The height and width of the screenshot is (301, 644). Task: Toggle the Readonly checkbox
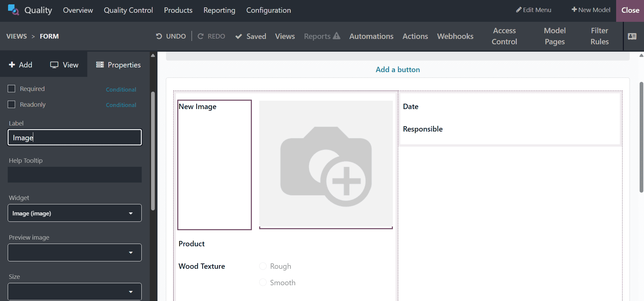11,104
